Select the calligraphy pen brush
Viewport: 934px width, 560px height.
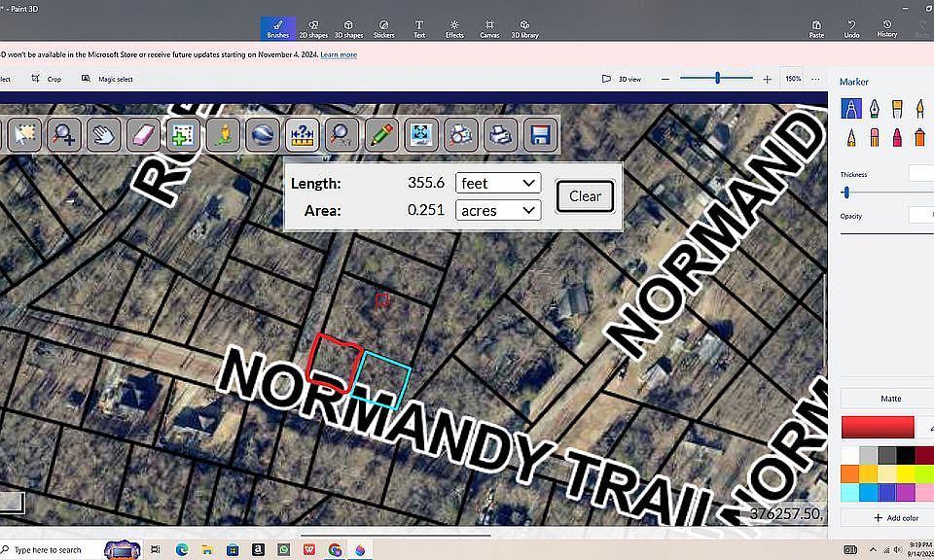874,109
